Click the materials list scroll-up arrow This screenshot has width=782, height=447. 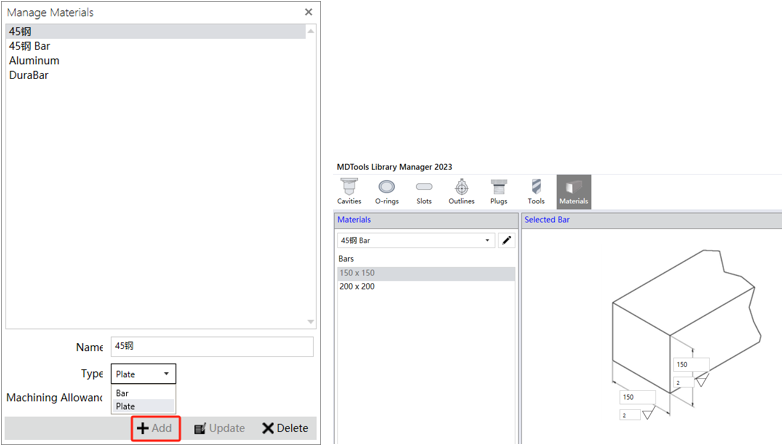click(311, 31)
